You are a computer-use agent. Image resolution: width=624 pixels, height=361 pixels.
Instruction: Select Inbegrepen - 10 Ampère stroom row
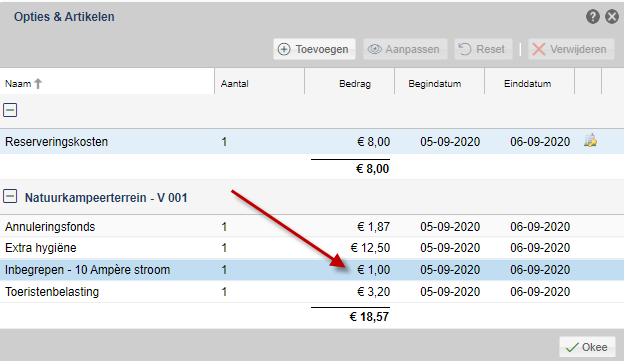coord(312,270)
